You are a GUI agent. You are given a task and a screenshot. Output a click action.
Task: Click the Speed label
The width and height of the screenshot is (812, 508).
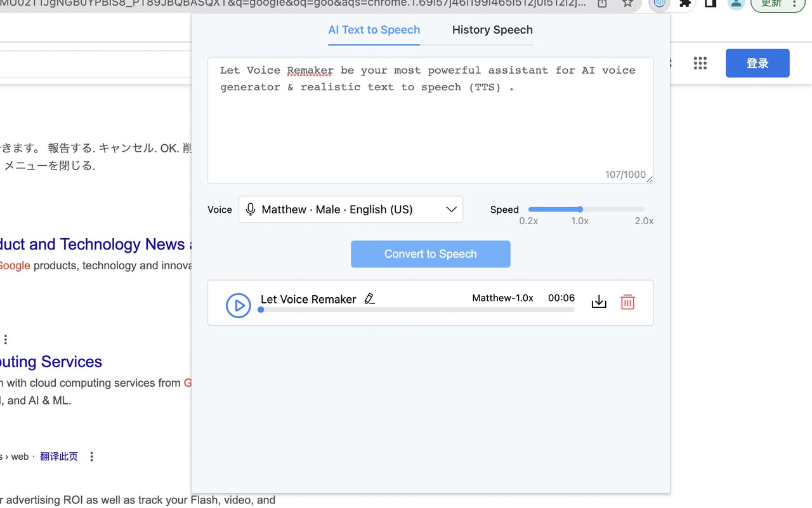504,210
